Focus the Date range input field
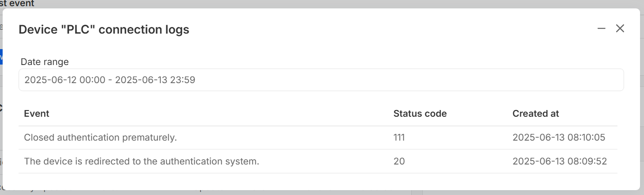The image size is (644, 195). (x=321, y=80)
